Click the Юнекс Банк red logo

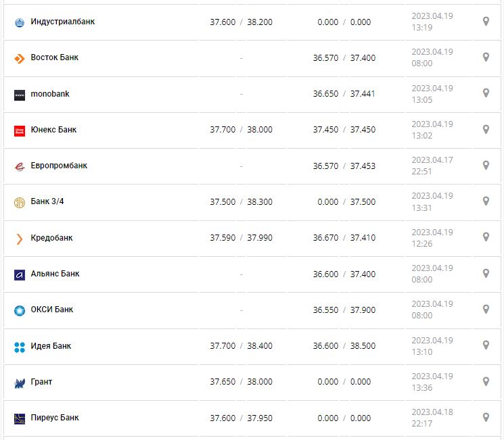pyautogui.click(x=20, y=130)
